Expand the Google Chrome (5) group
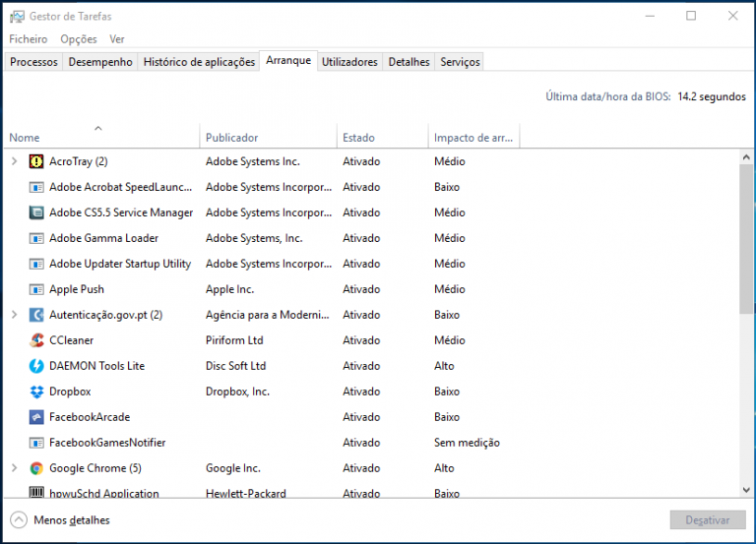 click(x=14, y=468)
